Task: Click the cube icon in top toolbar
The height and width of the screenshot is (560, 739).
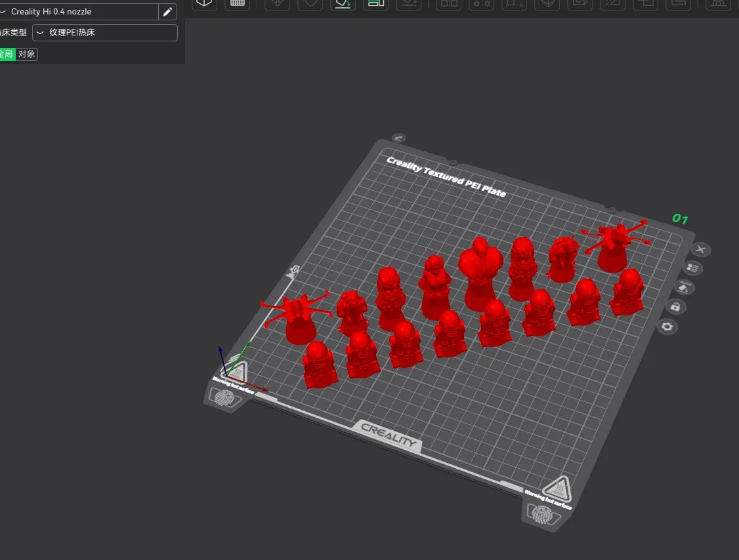Action: coord(205,3)
